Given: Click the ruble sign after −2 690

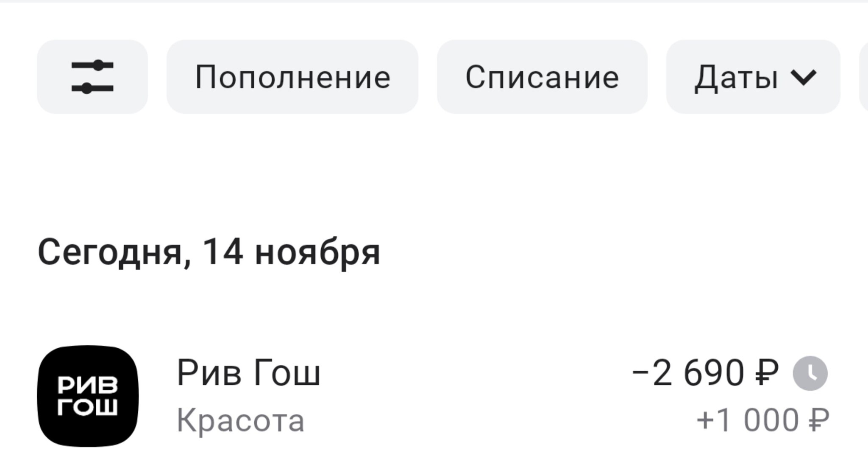Looking at the screenshot, I should point(767,373).
